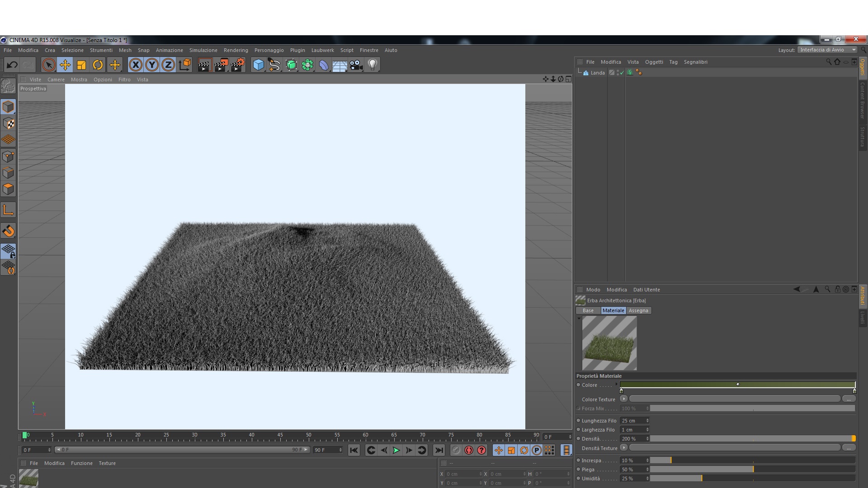The image size is (868, 488).
Task: Switch to the Assegna tab
Action: pos(638,310)
